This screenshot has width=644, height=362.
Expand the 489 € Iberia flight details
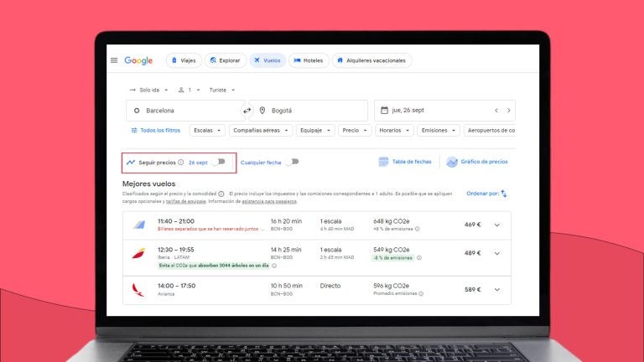[497, 253]
